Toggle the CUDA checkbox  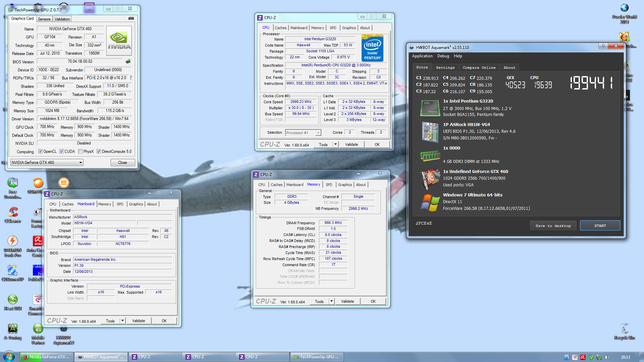[x=61, y=152]
